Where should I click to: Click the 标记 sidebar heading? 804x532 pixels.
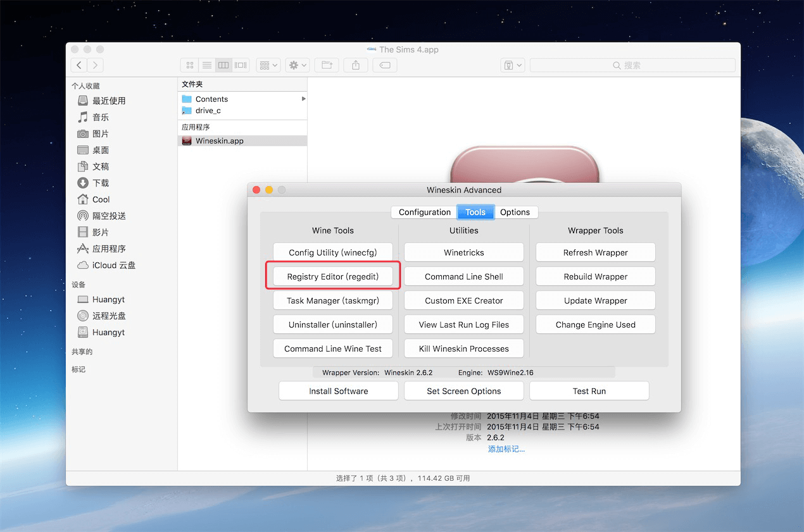pos(79,369)
